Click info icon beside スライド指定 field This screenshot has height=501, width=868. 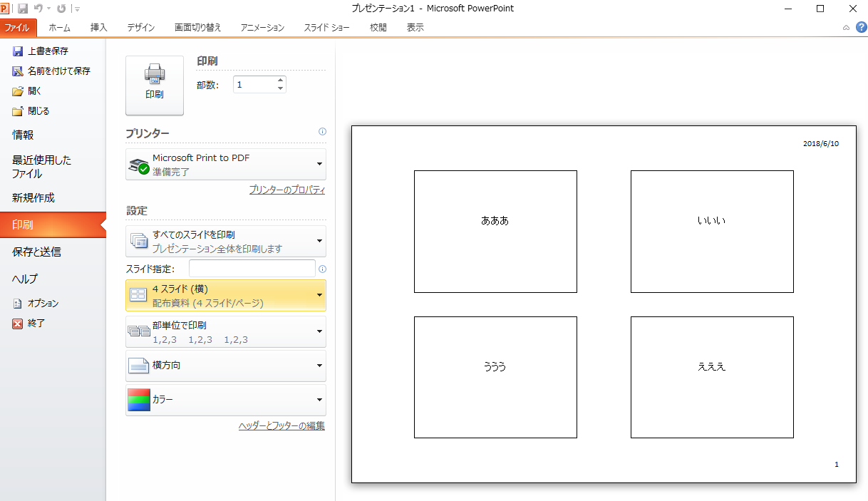pos(322,269)
